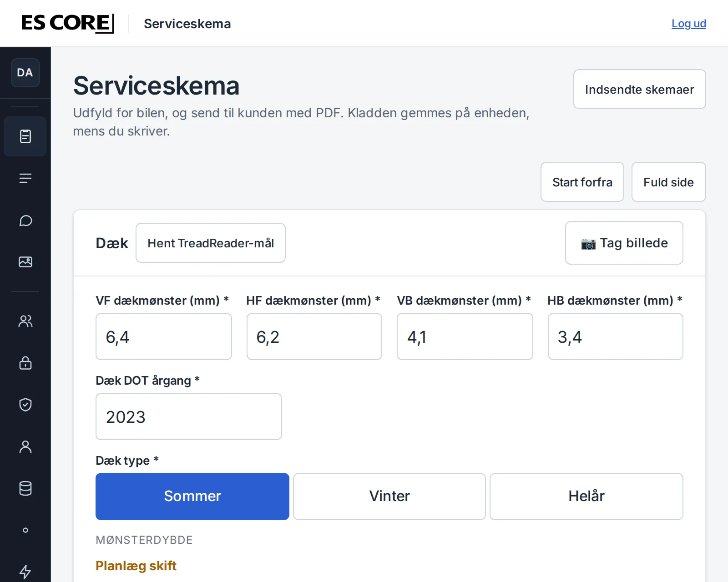
Task: Click the Log ud link
Action: pyautogui.click(x=689, y=24)
